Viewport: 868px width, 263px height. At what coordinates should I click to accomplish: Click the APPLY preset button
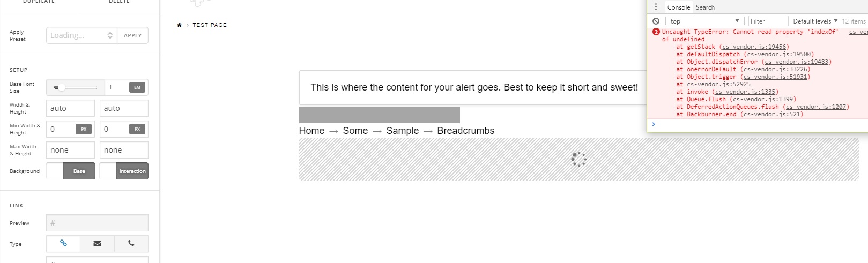pos(132,35)
